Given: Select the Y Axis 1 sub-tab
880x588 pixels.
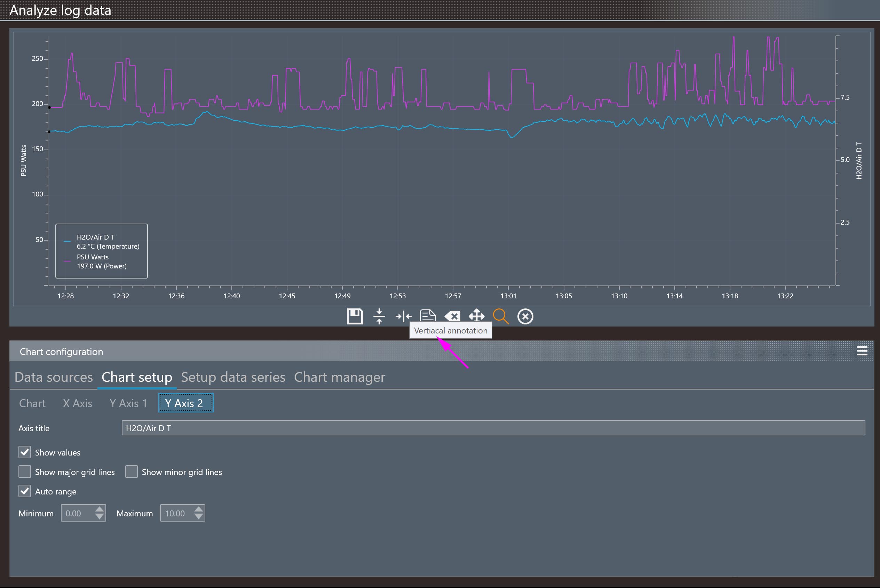Looking at the screenshot, I should click(128, 403).
